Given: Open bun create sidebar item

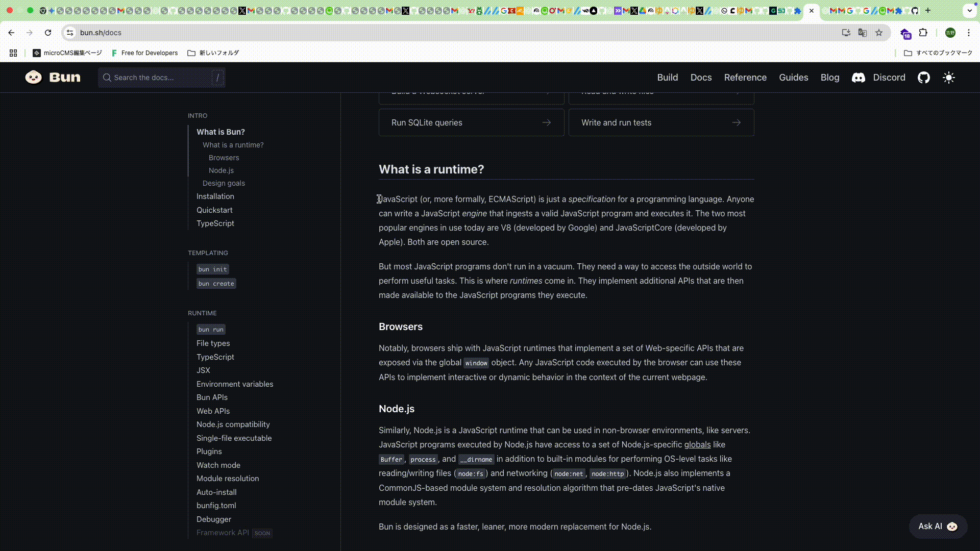Looking at the screenshot, I should [x=216, y=284].
